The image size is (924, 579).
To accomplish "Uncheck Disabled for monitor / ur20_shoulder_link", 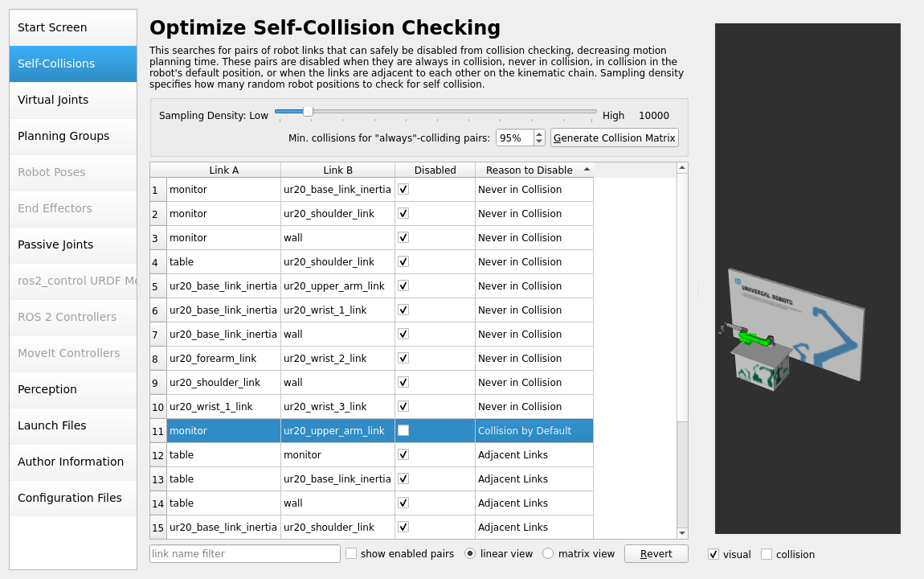I will 403,213.
